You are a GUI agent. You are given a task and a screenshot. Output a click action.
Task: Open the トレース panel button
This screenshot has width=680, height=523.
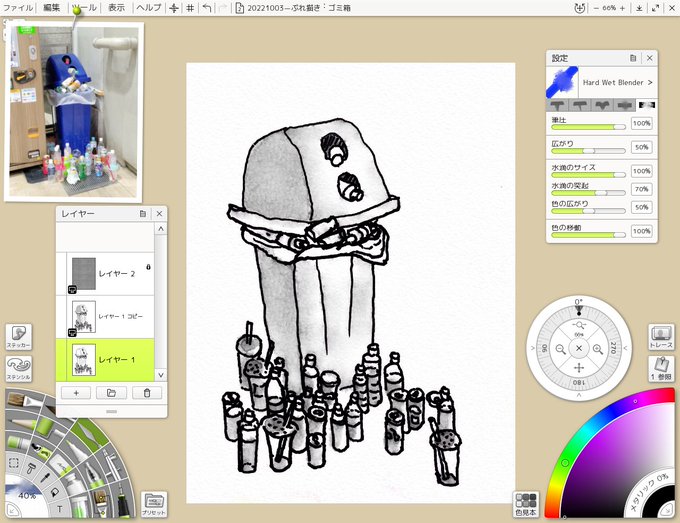(661, 337)
